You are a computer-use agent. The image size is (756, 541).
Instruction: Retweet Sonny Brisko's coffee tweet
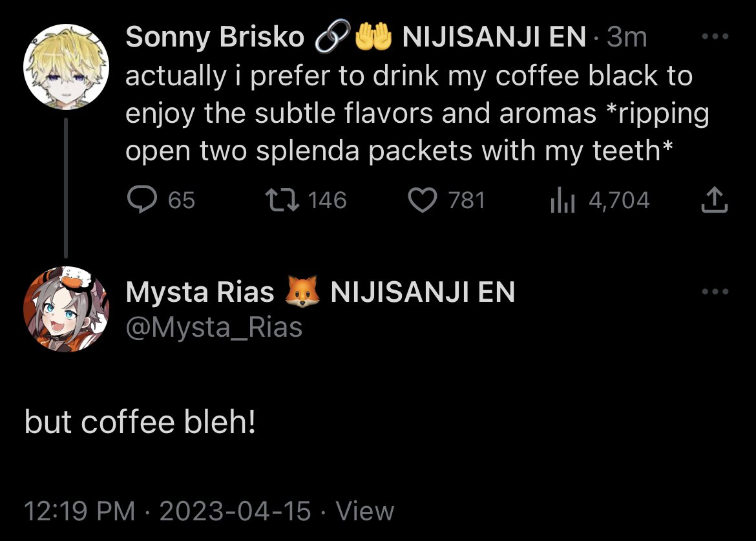click(x=282, y=200)
